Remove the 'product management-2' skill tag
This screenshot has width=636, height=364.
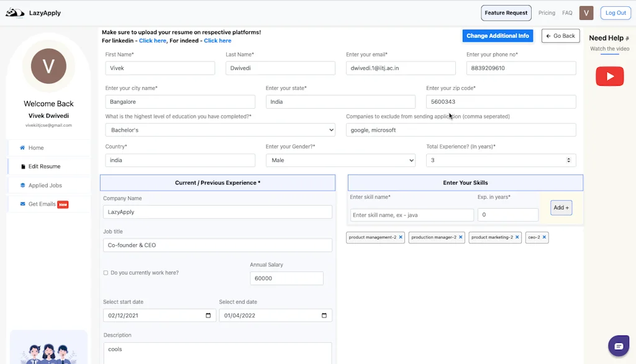pyautogui.click(x=401, y=237)
